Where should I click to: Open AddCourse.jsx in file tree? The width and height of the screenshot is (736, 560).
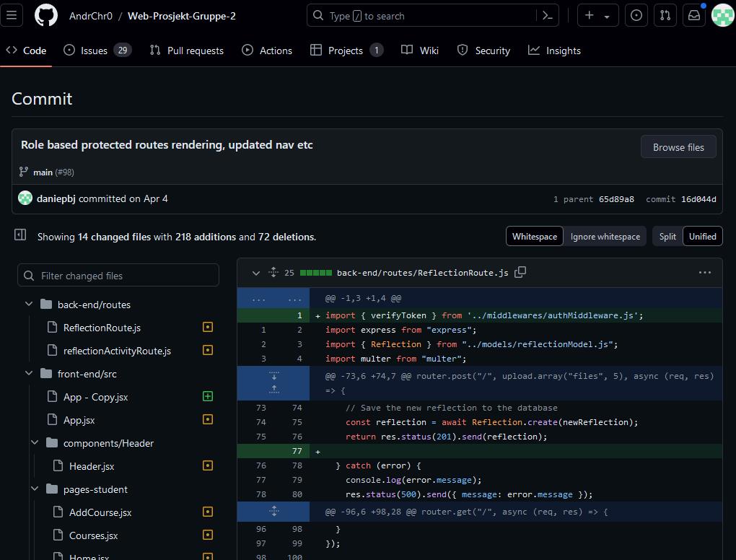click(100, 512)
